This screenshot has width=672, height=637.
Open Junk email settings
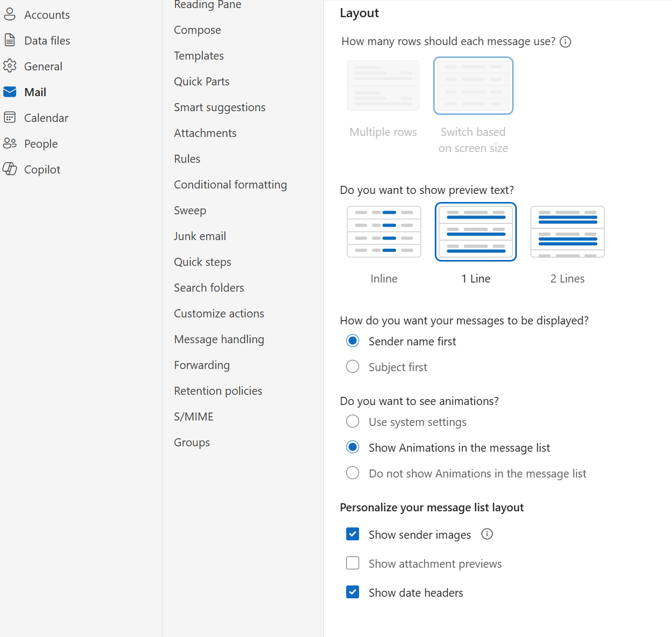point(200,236)
